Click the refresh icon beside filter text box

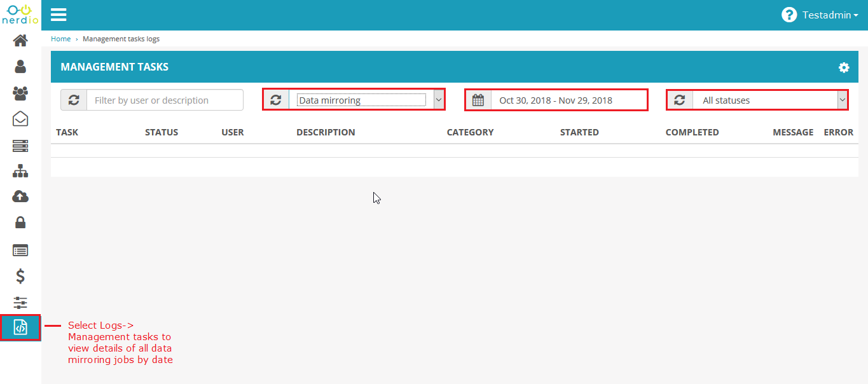[x=74, y=100]
